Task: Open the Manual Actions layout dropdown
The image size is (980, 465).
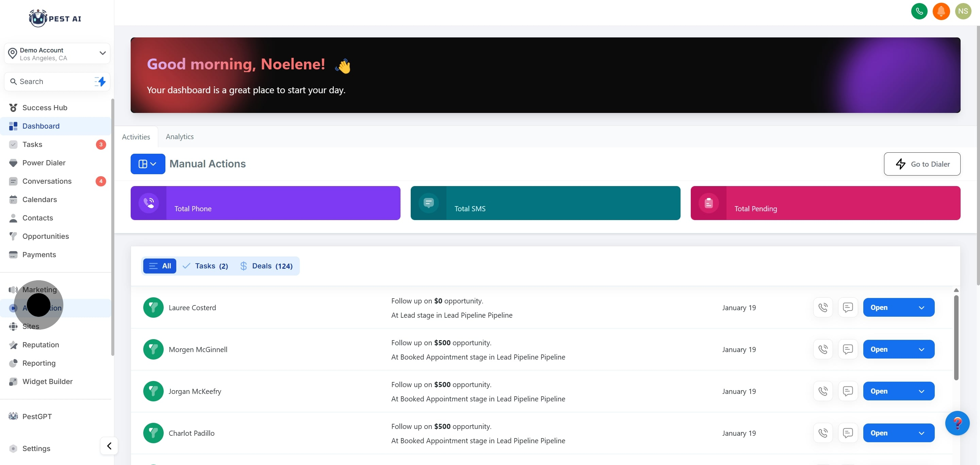Action: click(x=148, y=164)
